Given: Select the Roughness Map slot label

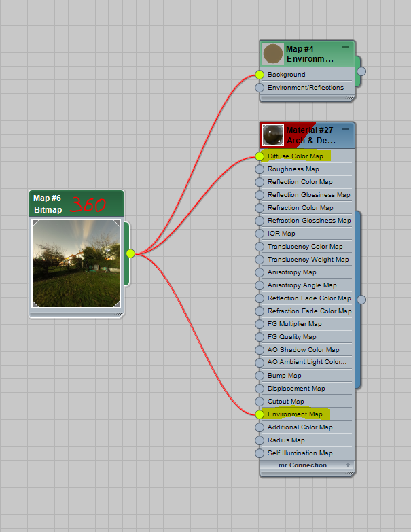Looking at the screenshot, I should coord(293,169).
